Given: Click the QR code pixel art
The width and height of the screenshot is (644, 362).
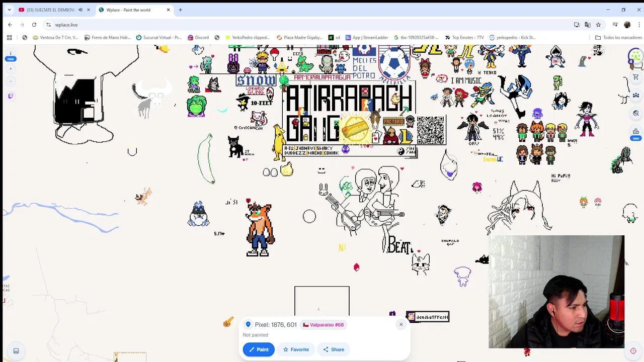Looking at the screenshot, I should coord(431,130).
